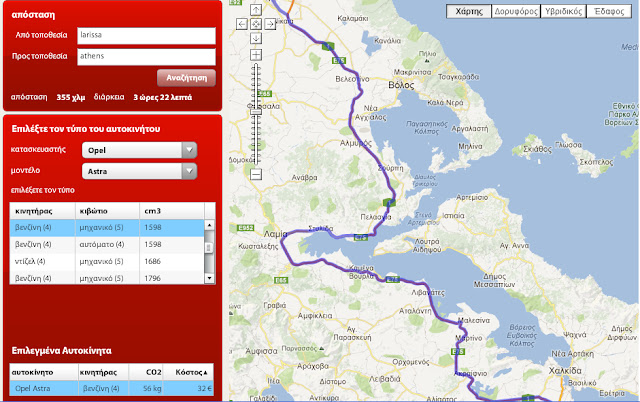This screenshot has width=640, height=402.
Task: Click the engine list scroll up arrow
Action: (x=209, y=225)
